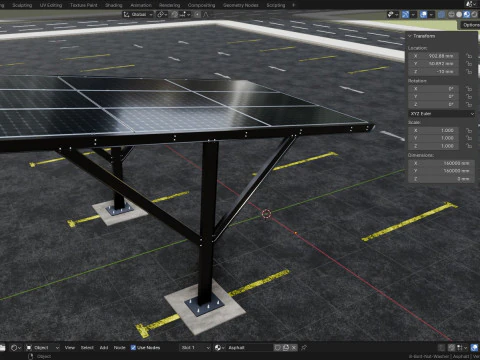Open the Node menu in node editor
The height and width of the screenshot is (360, 480).
coord(119,348)
